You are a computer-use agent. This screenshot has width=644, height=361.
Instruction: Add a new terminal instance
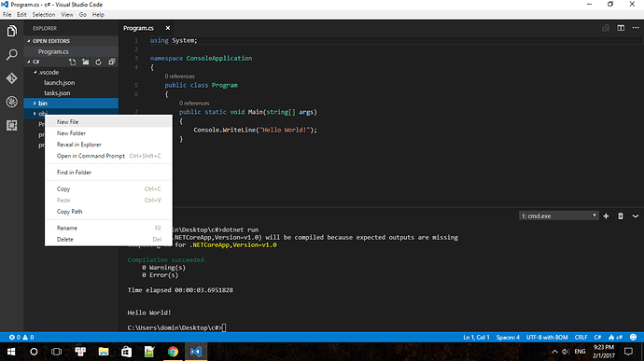pos(606,216)
